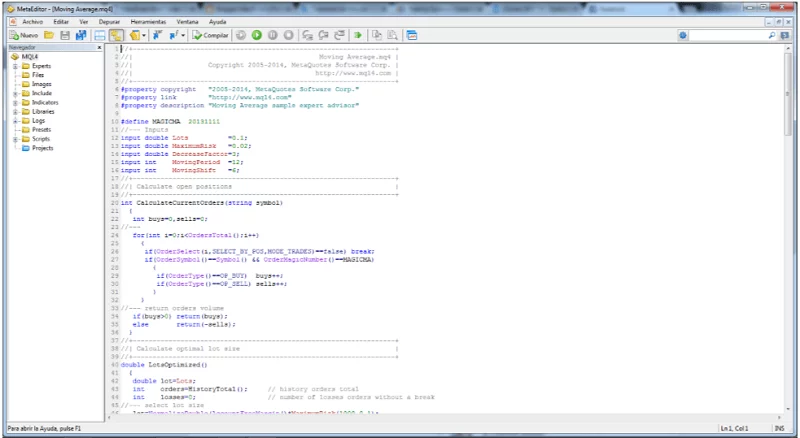Click the editor vertical scrollbar thumb

(789, 94)
